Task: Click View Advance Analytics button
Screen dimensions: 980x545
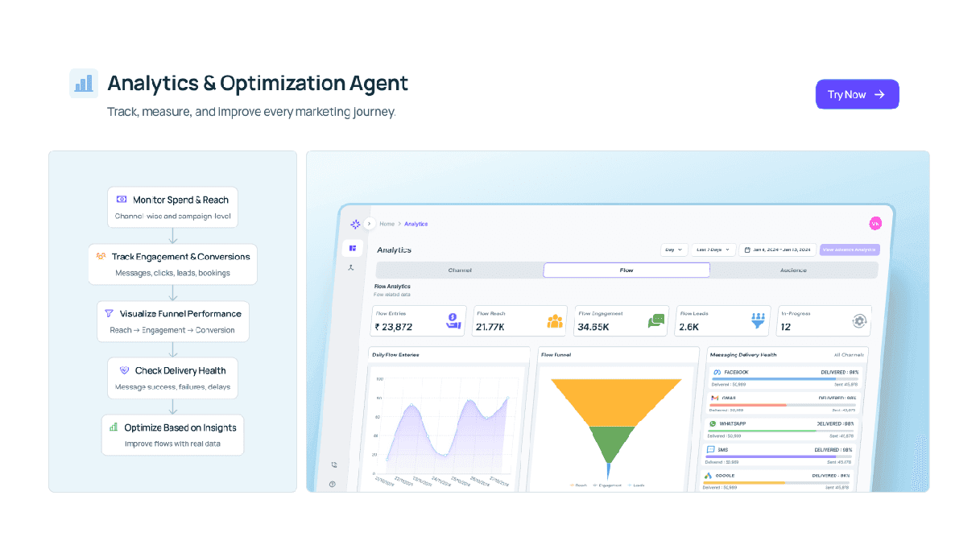Action: [x=850, y=250]
